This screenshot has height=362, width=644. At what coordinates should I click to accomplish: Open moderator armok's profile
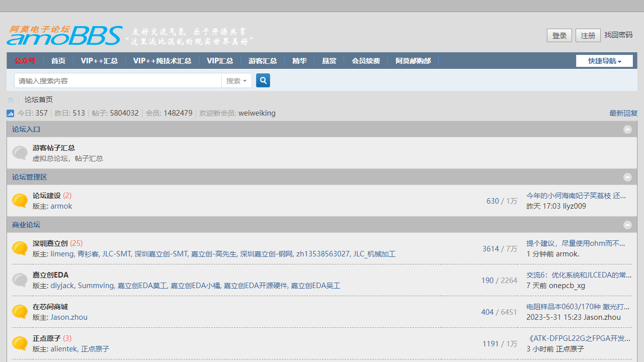[x=61, y=206]
